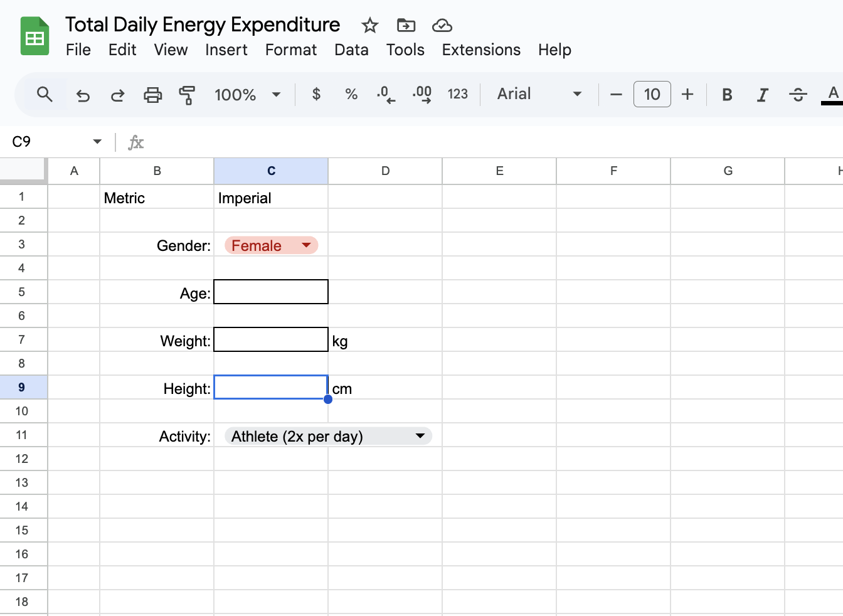
Task: Click the Gender: label cell
Action: (157, 245)
